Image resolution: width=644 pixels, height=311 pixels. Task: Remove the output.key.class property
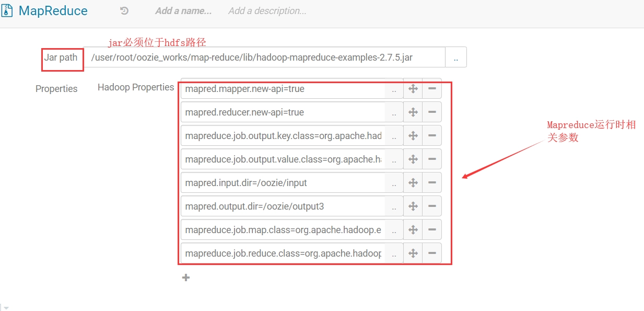[432, 135]
